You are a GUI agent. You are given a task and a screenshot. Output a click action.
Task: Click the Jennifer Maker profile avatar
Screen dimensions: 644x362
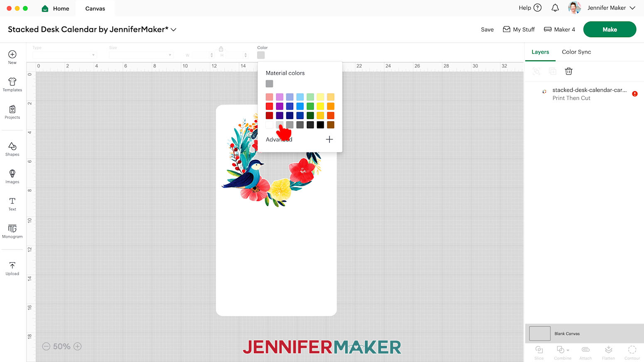click(575, 8)
